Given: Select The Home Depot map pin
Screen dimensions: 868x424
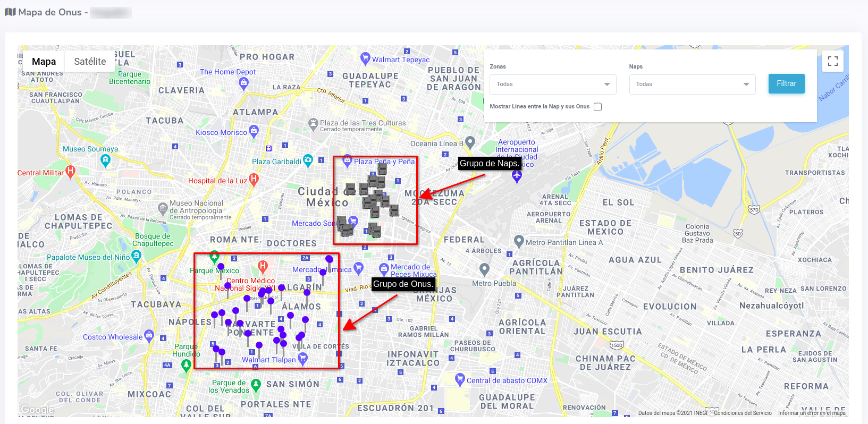Looking at the screenshot, I should (x=243, y=82).
